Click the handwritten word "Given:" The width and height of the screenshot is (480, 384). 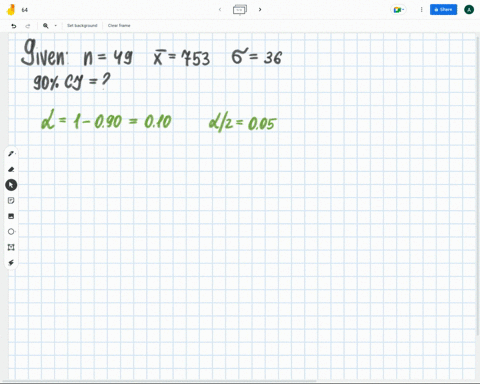(45, 52)
